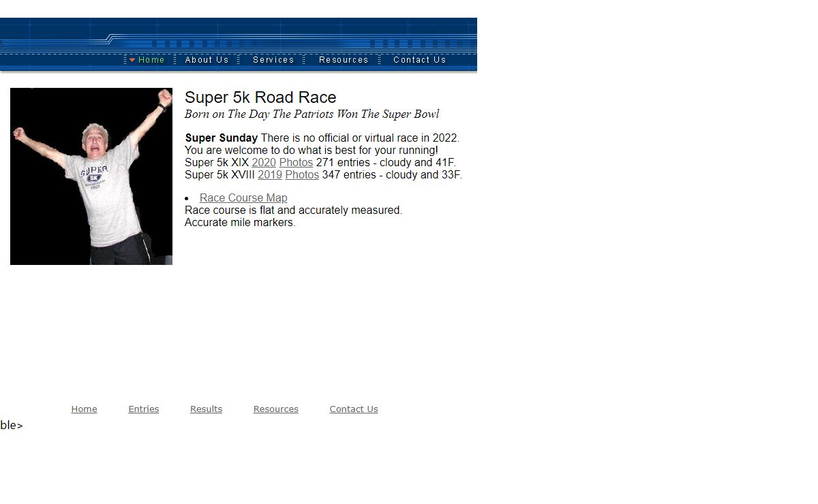This screenshot has width=818, height=504.
Task: Open the Entries link in the footer
Action: (143, 409)
